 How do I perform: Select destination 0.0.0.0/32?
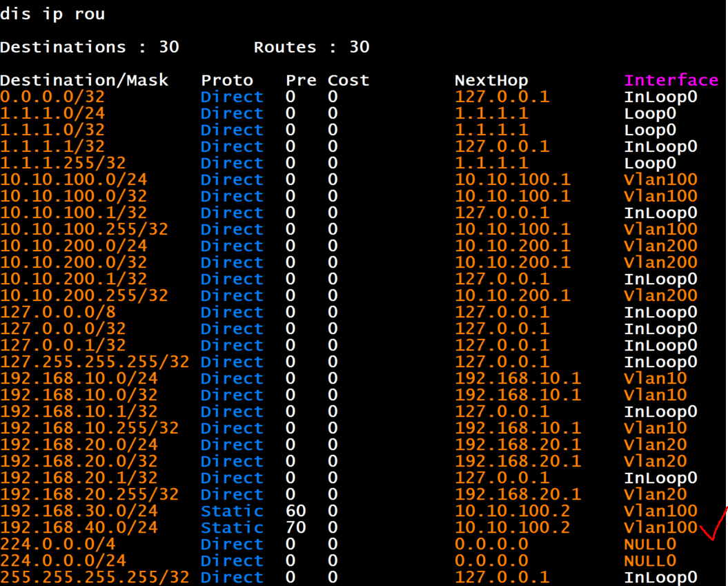52,97
